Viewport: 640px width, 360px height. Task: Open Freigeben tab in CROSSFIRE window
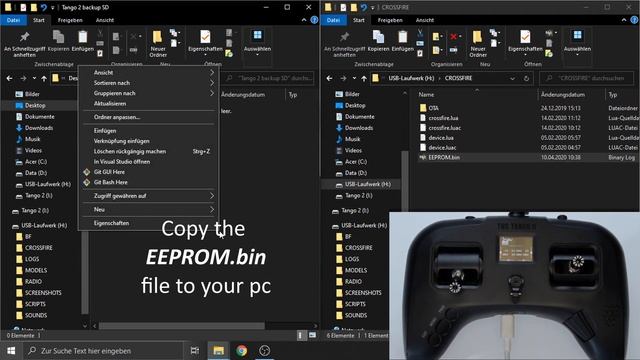tap(390, 20)
